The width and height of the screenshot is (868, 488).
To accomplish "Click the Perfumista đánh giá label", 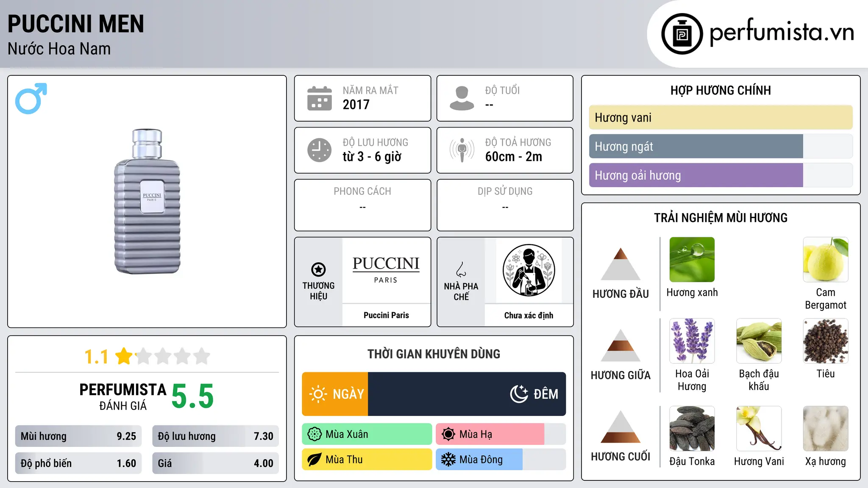I will point(123,396).
